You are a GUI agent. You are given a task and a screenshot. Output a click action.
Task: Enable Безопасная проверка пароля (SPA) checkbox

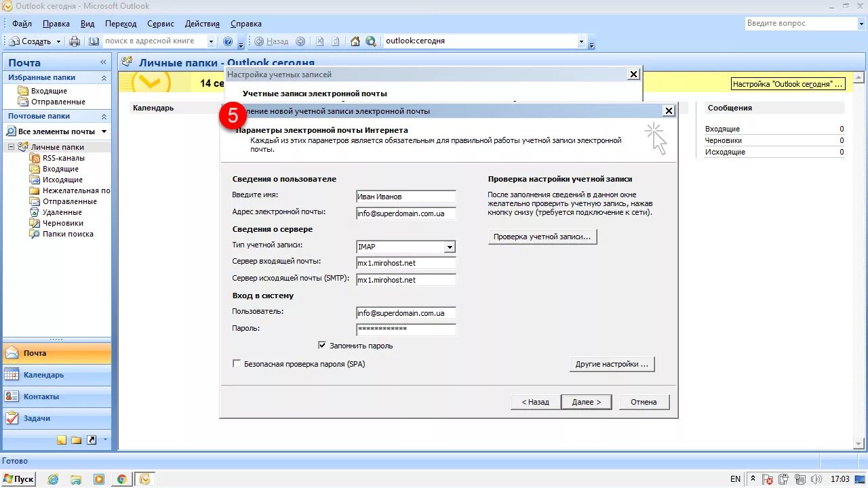237,364
